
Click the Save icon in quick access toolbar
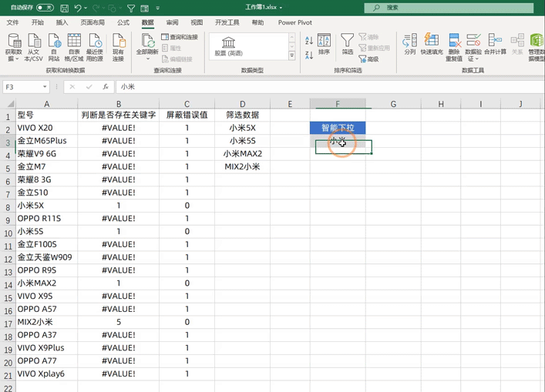coord(64,8)
